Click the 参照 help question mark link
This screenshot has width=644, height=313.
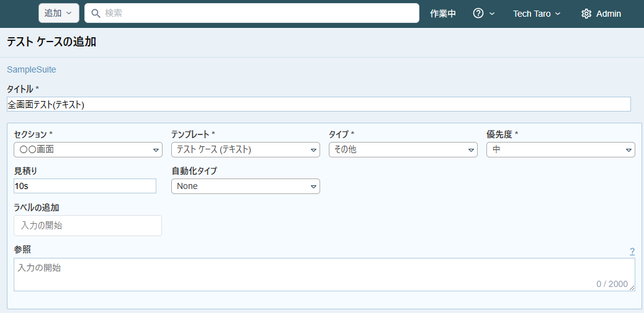coord(632,251)
